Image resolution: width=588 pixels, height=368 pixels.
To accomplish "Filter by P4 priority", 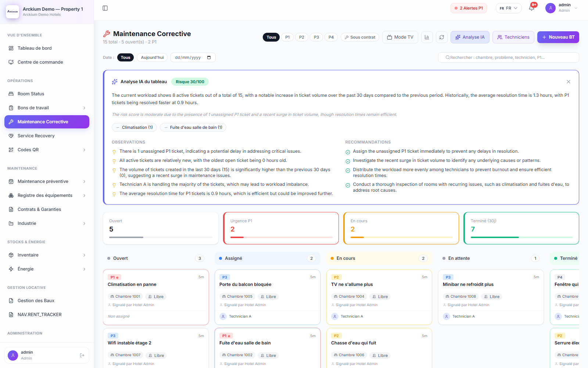I will (x=331, y=37).
